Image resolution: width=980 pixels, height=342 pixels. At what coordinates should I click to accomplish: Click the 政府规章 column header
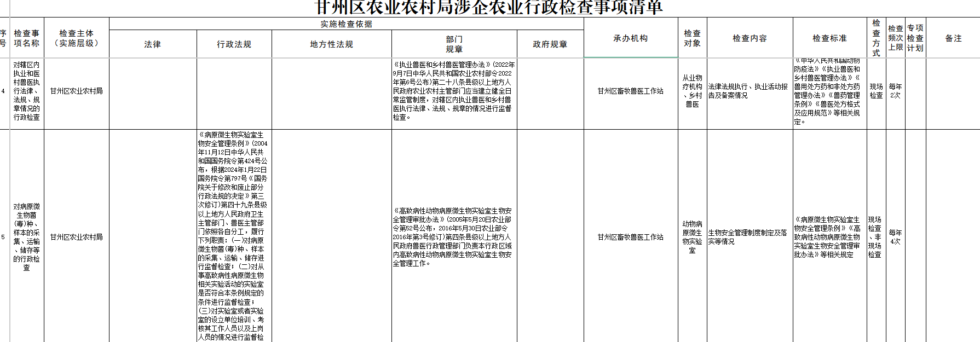tap(550, 44)
